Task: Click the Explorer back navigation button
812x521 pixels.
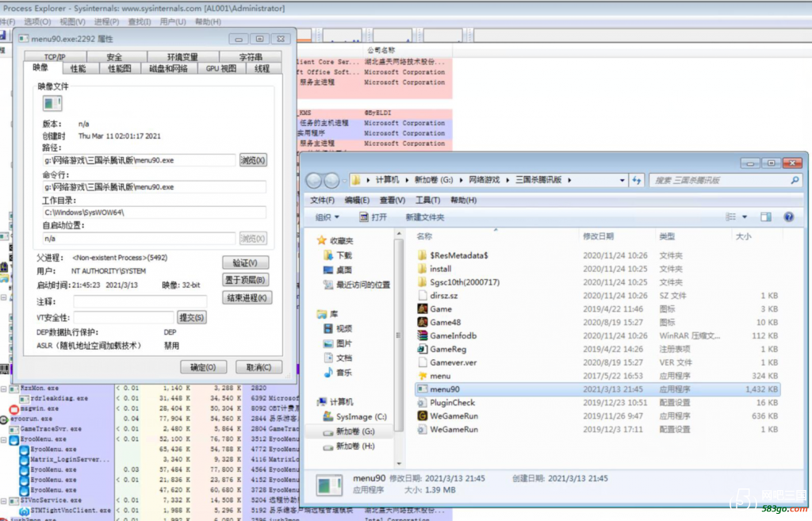Action: pos(314,180)
